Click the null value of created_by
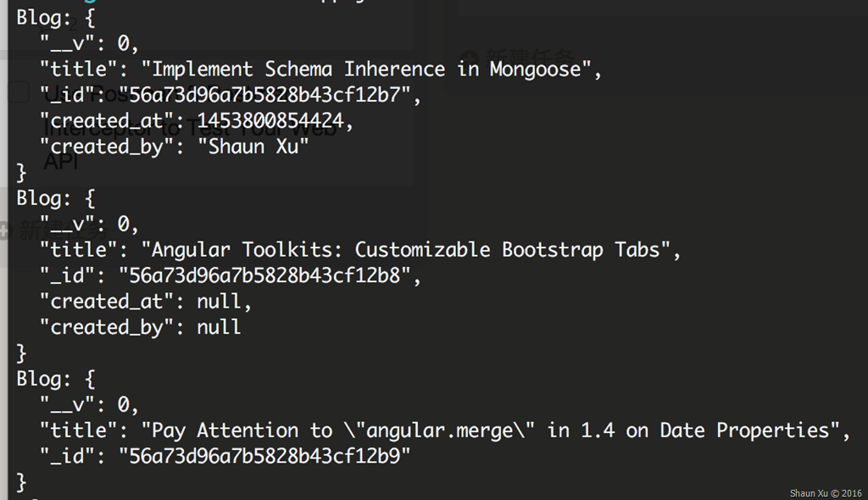This screenshot has width=868, height=500. click(219, 327)
